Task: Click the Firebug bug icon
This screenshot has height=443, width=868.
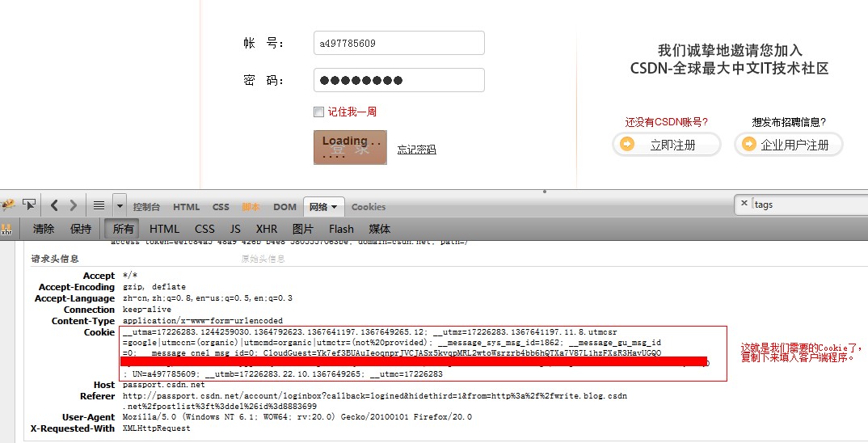Action: [7, 205]
